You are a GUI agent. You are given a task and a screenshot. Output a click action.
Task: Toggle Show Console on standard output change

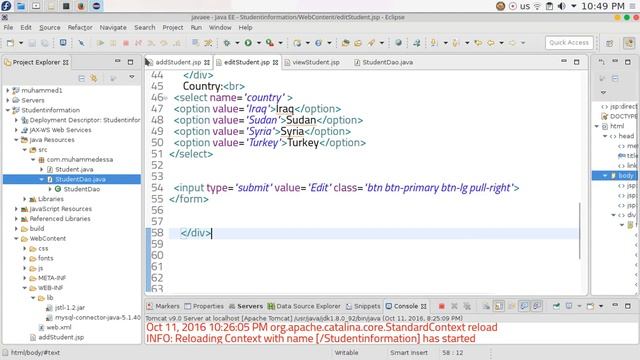524,306
